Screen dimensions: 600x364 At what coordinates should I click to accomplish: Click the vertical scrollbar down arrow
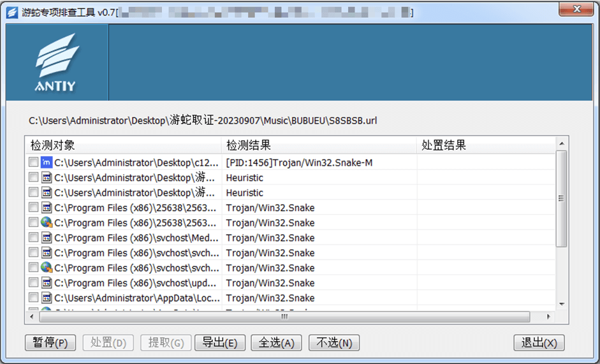pos(561,304)
